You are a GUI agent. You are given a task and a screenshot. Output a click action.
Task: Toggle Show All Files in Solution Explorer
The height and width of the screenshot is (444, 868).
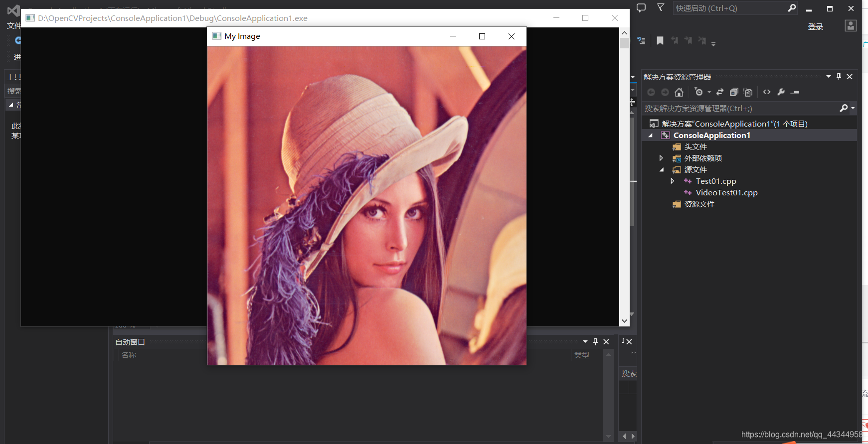point(748,92)
